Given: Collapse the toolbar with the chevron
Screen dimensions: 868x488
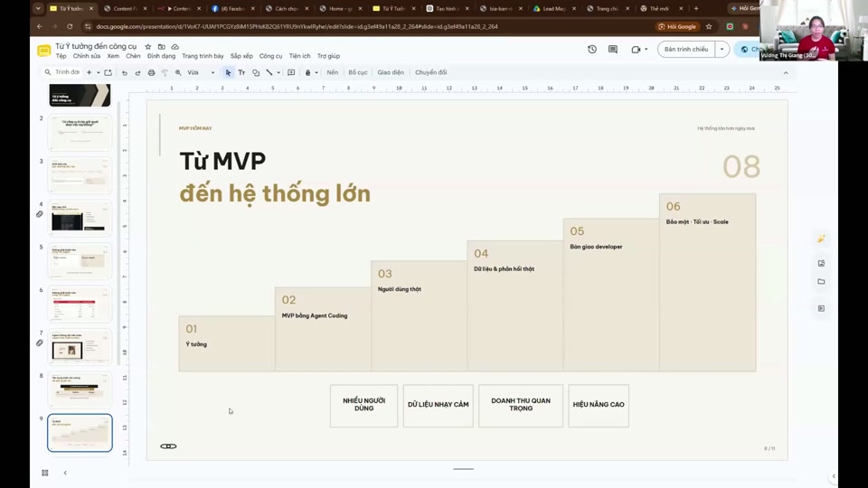Looking at the screenshot, I should click(x=786, y=72).
